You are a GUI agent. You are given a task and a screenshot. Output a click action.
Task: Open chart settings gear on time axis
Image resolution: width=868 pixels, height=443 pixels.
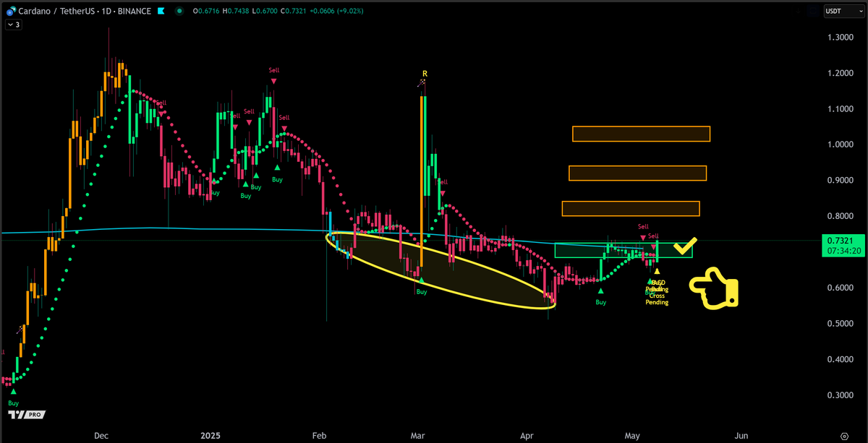pos(843,436)
